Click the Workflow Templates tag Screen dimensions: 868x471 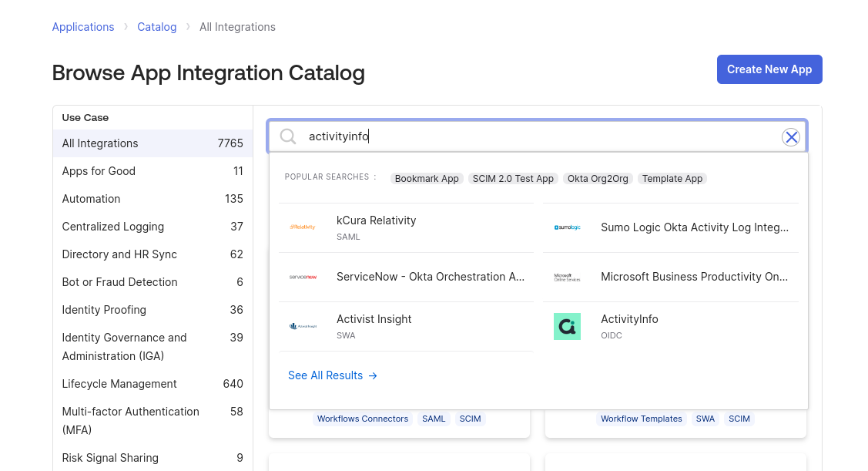tap(641, 419)
